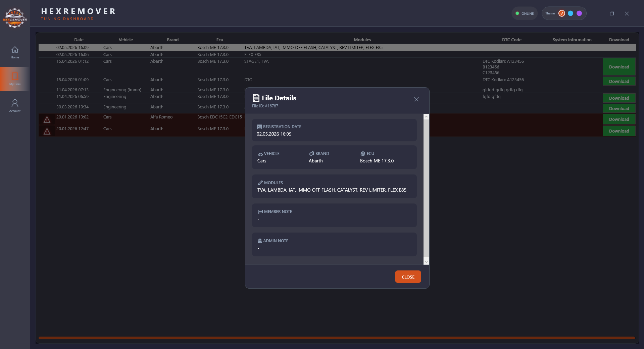Click the Modules wrench icon

[260, 183]
